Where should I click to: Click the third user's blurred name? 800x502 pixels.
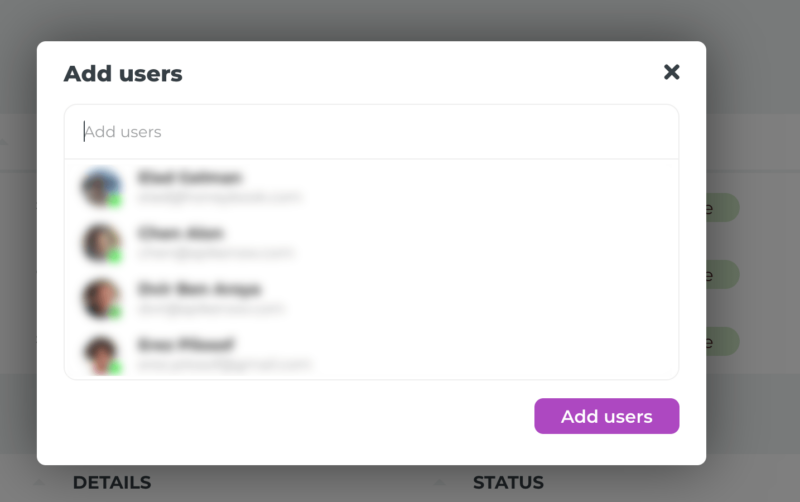pyautogui.click(x=199, y=289)
